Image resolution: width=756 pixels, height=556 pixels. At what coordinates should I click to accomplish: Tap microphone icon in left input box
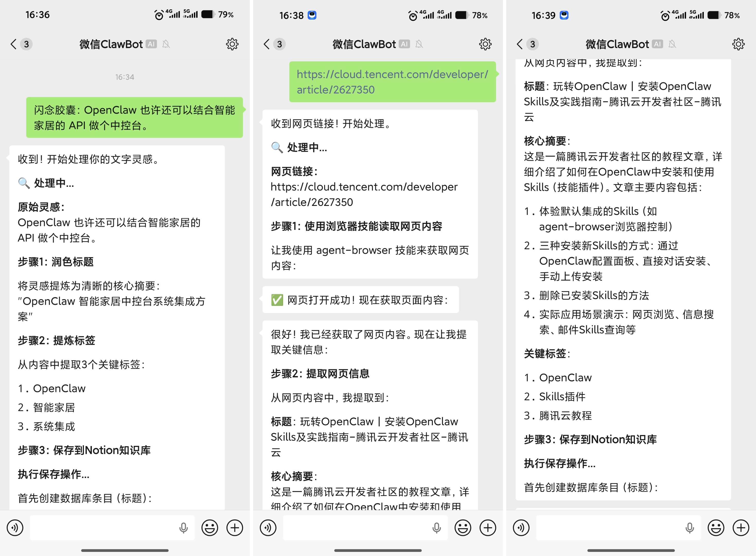point(183,528)
